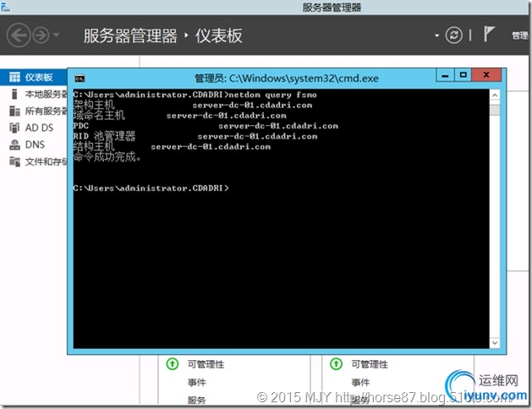Open 事件 in the right tile
Viewport: 532px width, 409px height.
pos(360,383)
